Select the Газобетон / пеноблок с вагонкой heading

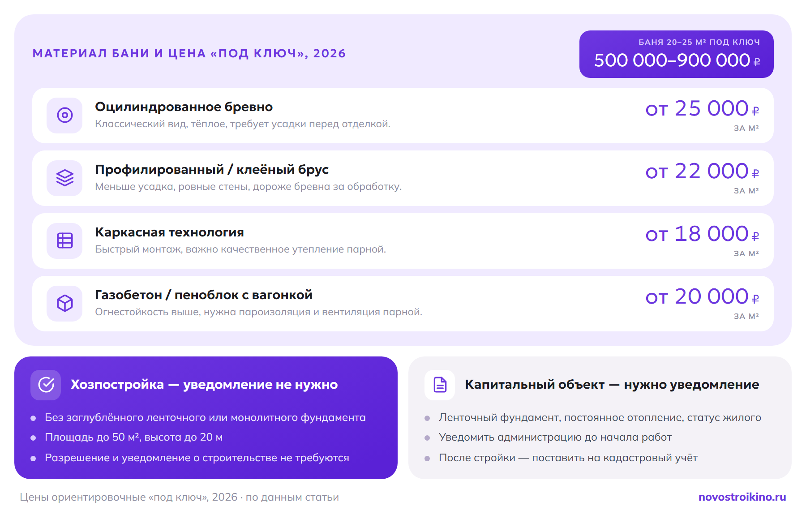click(x=204, y=295)
